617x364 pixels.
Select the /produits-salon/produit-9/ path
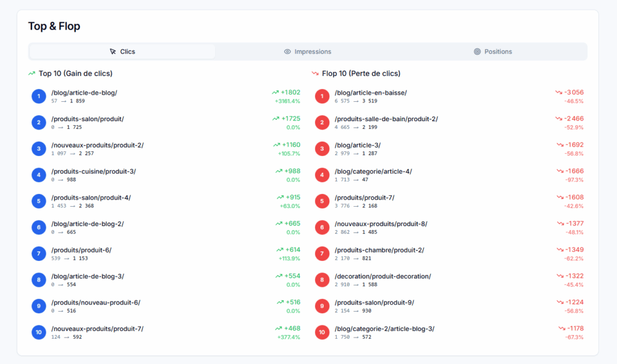(x=374, y=303)
